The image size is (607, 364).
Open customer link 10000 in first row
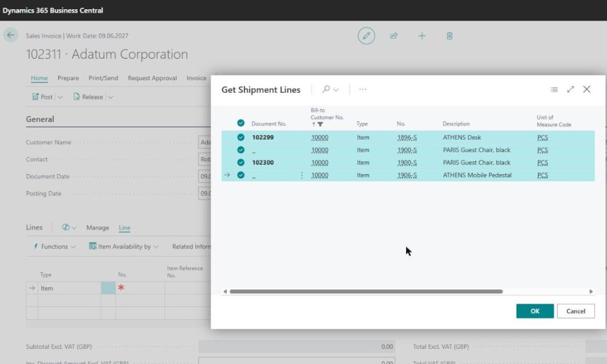point(320,137)
